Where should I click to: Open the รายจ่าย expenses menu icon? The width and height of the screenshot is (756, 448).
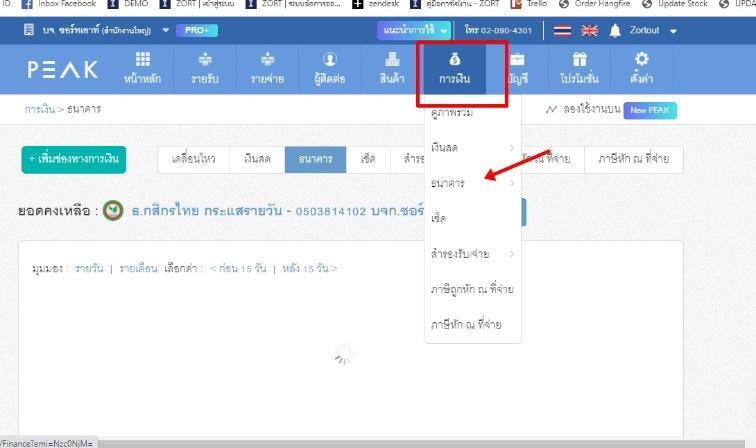[268, 59]
